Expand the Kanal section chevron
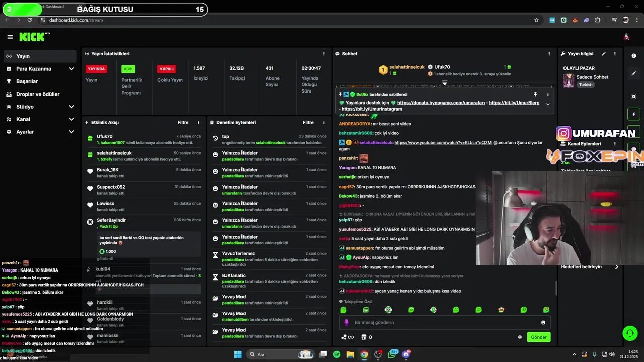 point(71,119)
